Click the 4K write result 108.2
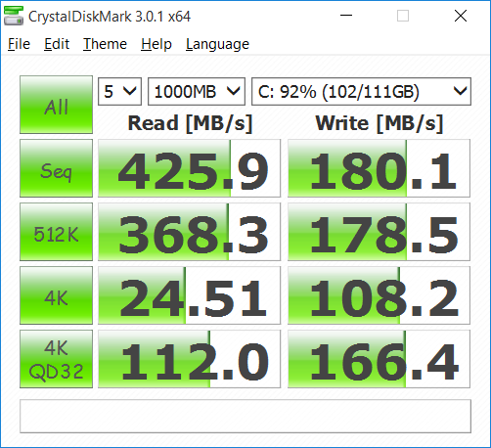Screen dimensions: 491x448 (379, 295)
